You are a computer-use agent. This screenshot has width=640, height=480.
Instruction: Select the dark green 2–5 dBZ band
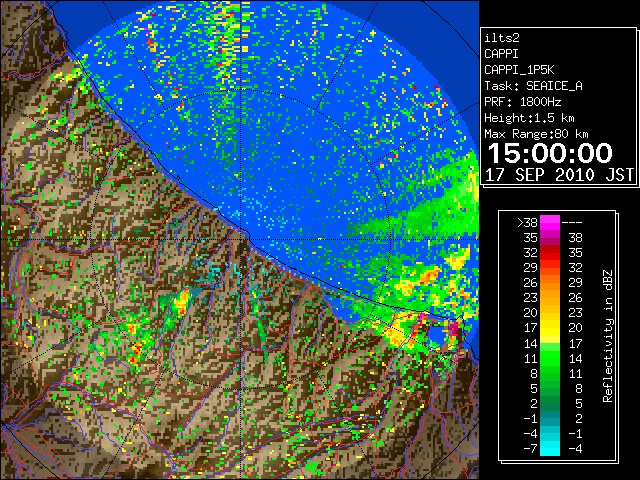(x=550, y=403)
